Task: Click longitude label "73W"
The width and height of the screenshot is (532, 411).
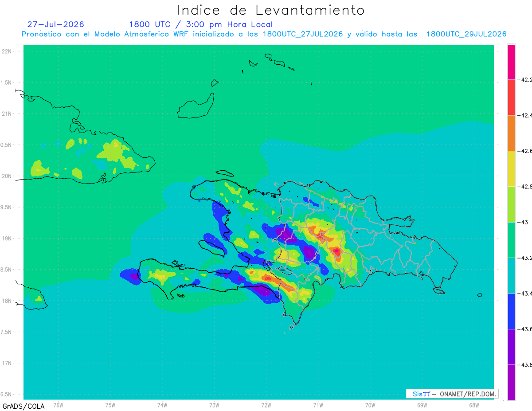Action: [x=214, y=405]
